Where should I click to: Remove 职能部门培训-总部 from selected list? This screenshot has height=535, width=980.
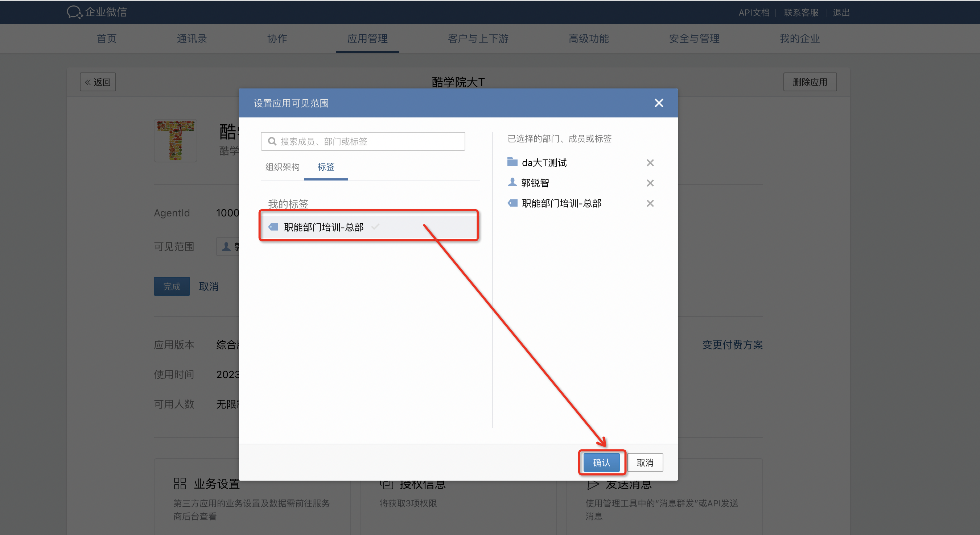pyautogui.click(x=650, y=203)
